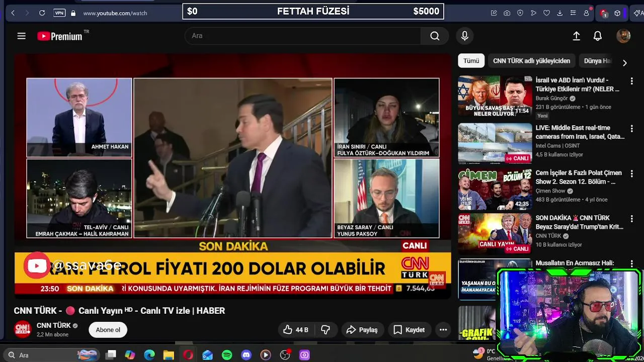Launch Microsoft Edge from the taskbar
This screenshot has height=362, width=644.
pyautogui.click(x=149, y=355)
